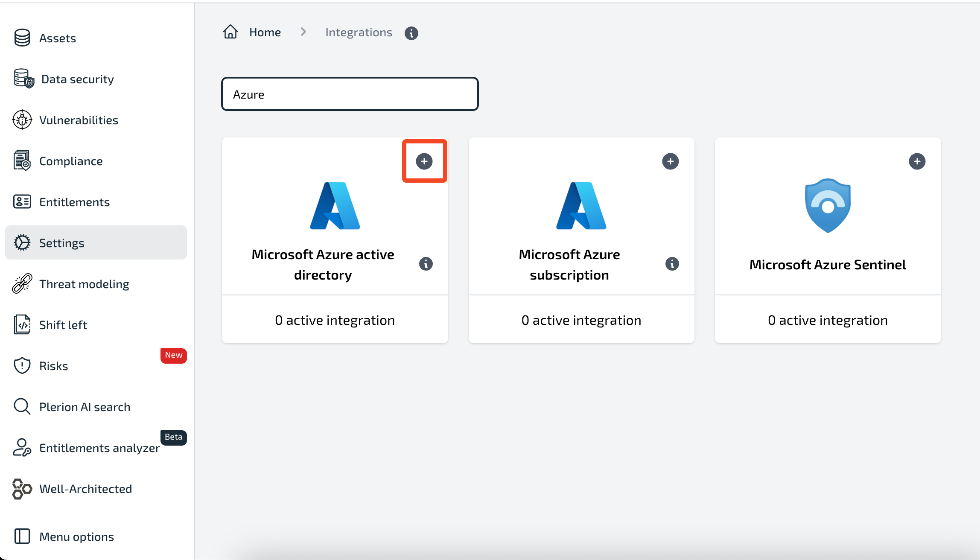The height and width of the screenshot is (560, 980).
Task: Click the Entitlements ID card icon
Action: coord(22,202)
